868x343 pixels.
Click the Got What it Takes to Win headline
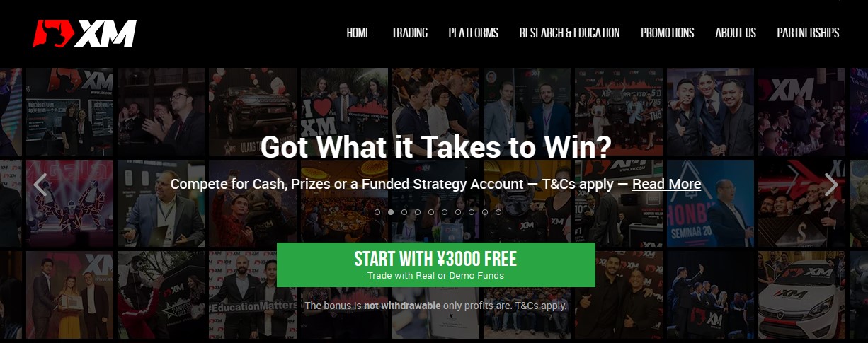[x=435, y=147]
